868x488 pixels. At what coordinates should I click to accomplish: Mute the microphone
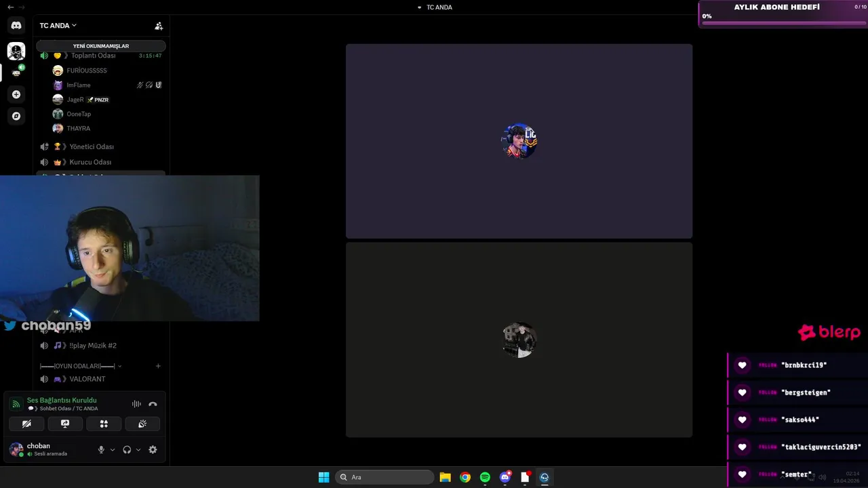101,449
